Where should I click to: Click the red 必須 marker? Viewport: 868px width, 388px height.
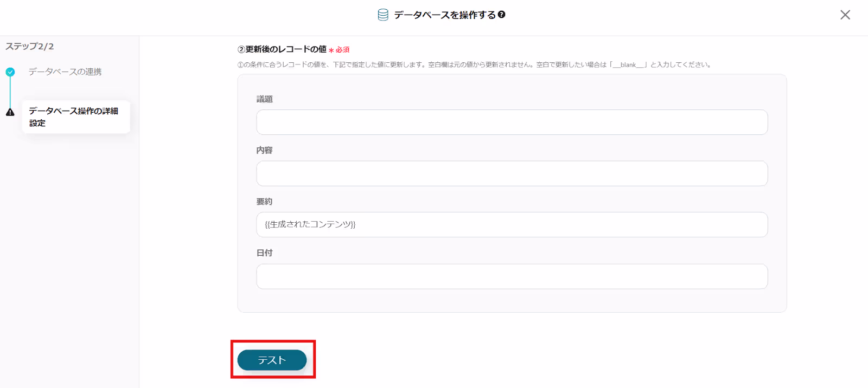coord(340,50)
